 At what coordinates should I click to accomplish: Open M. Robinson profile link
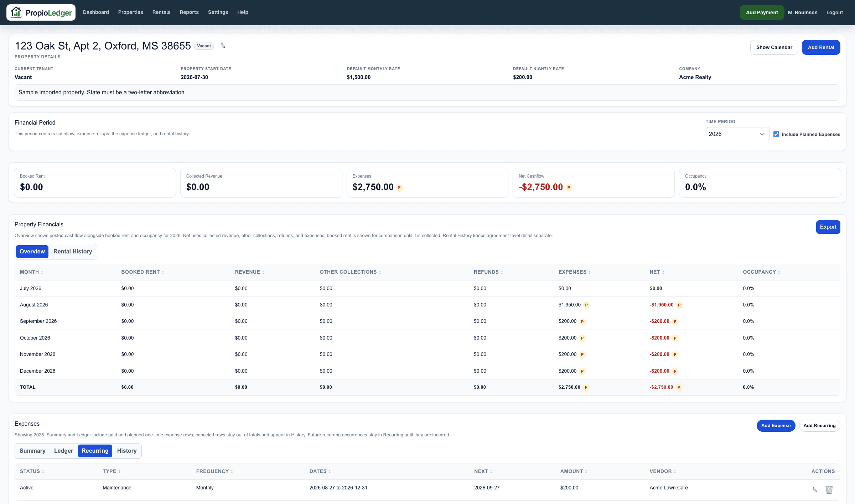803,12
